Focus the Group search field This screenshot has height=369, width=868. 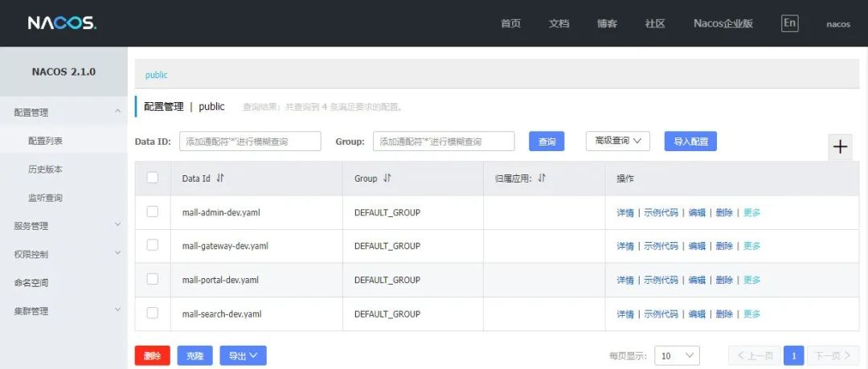click(x=444, y=141)
